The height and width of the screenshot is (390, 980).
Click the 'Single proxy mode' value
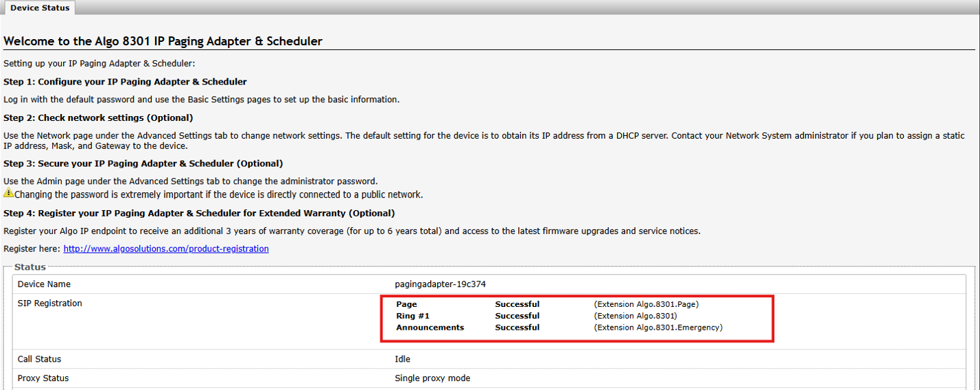[432, 378]
